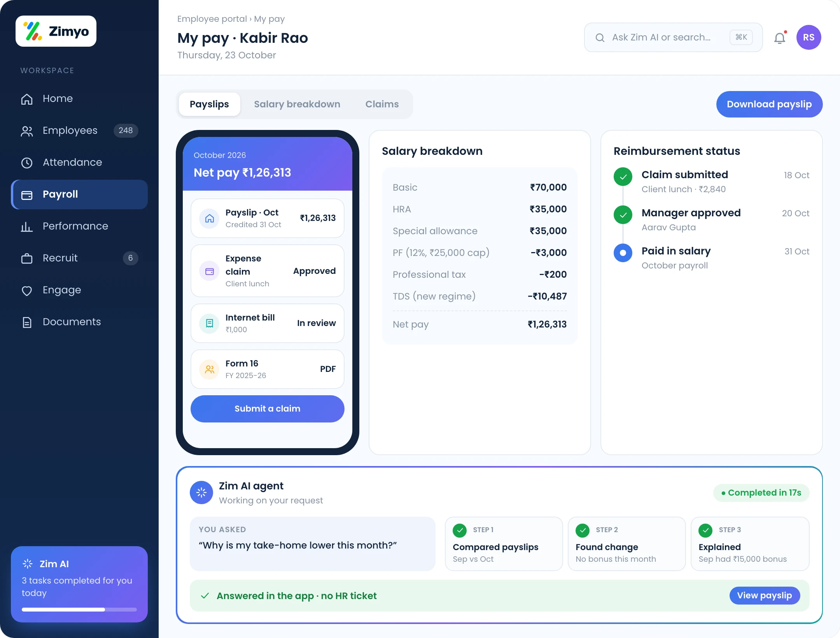840x638 pixels.
Task: Switch to the Salary breakdown tab
Action: [297, 104]
